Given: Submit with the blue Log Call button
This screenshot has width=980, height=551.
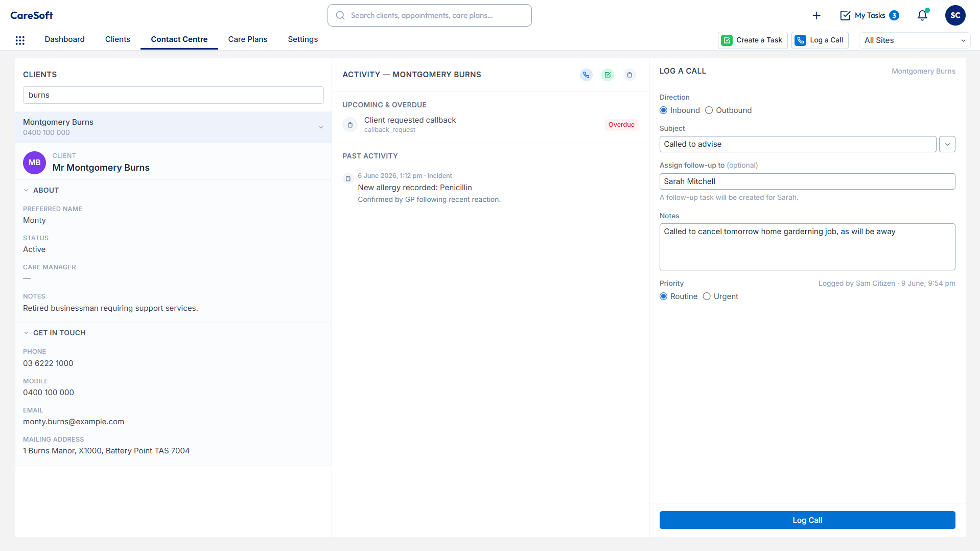Looking at the screenshot, I should pos(807,520).
